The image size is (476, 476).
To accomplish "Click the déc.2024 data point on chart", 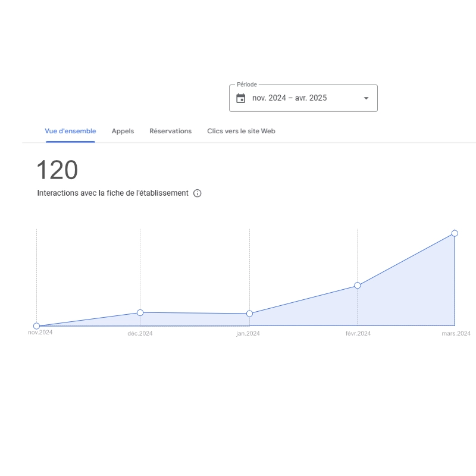I will point(140,313).
